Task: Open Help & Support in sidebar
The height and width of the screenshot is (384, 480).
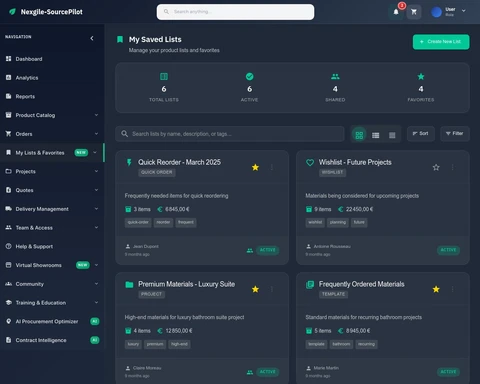Action: click(x=52, y=246)
